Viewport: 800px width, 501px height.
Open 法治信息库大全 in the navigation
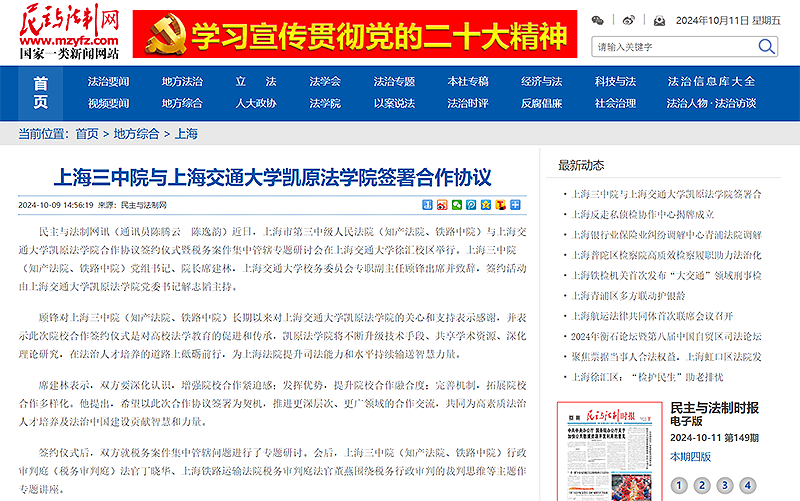[711, 82]
